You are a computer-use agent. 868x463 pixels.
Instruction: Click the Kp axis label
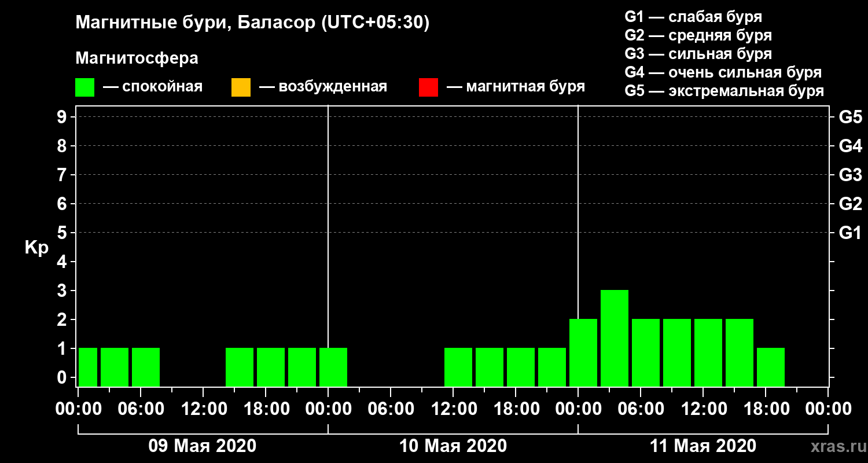tap(36, 248)
